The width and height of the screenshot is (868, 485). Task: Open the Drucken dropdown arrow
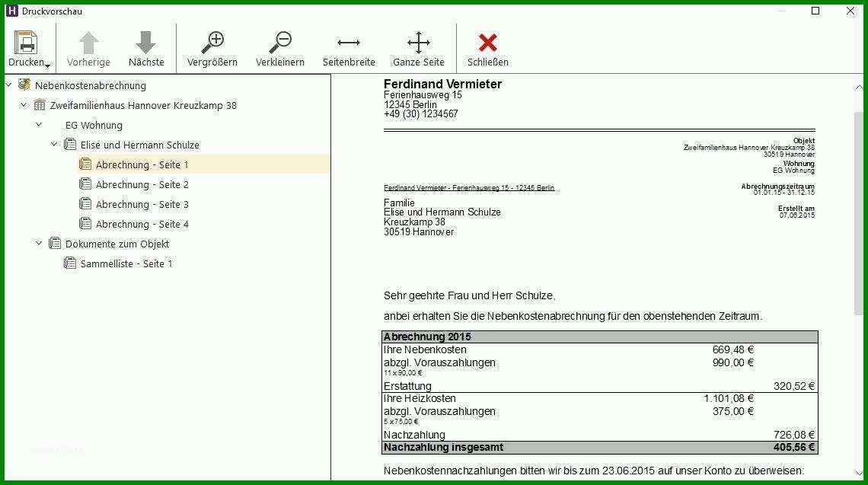click(48, 66)
